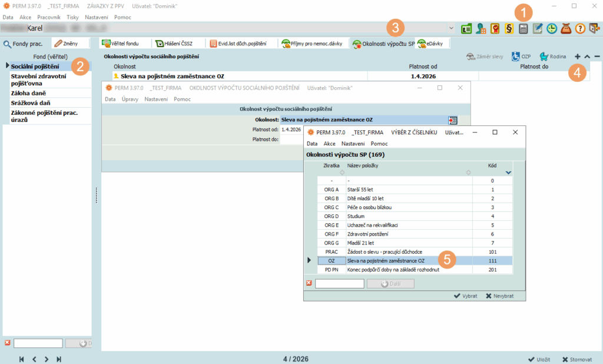Click the person with grid toolbar icon
603x364 pixels.
[481, 28]
